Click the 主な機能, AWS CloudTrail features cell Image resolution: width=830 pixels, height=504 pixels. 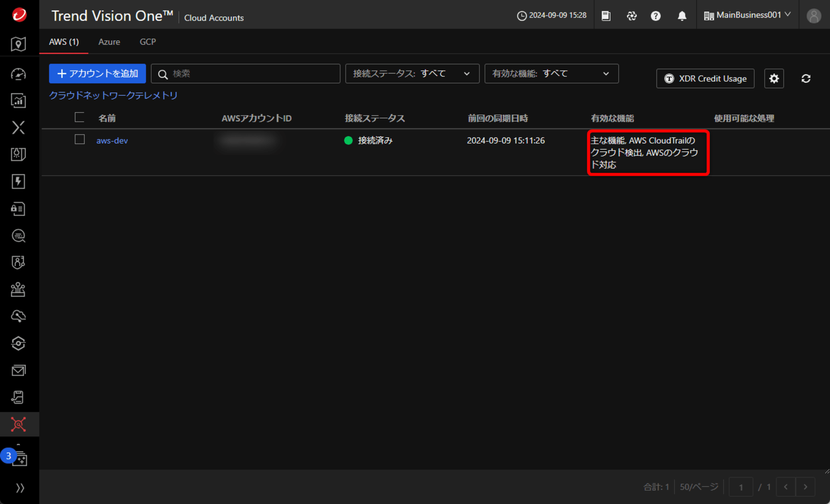(x=644, y=153)
